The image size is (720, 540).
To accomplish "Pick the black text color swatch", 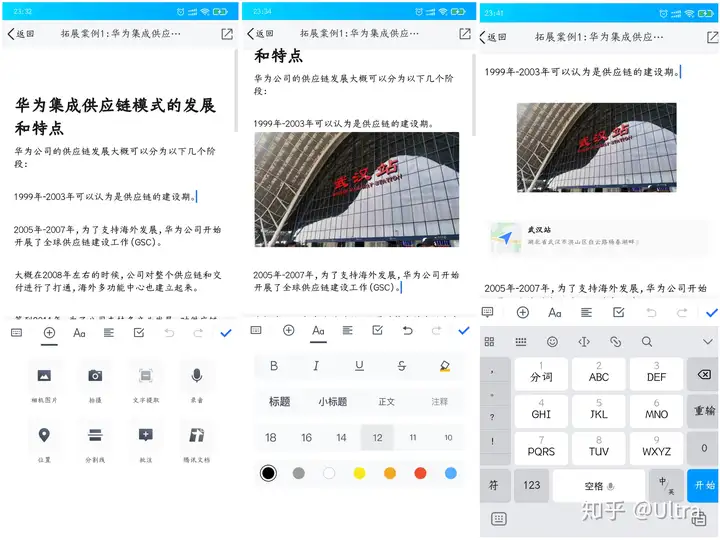I will (x=268, y=473).
